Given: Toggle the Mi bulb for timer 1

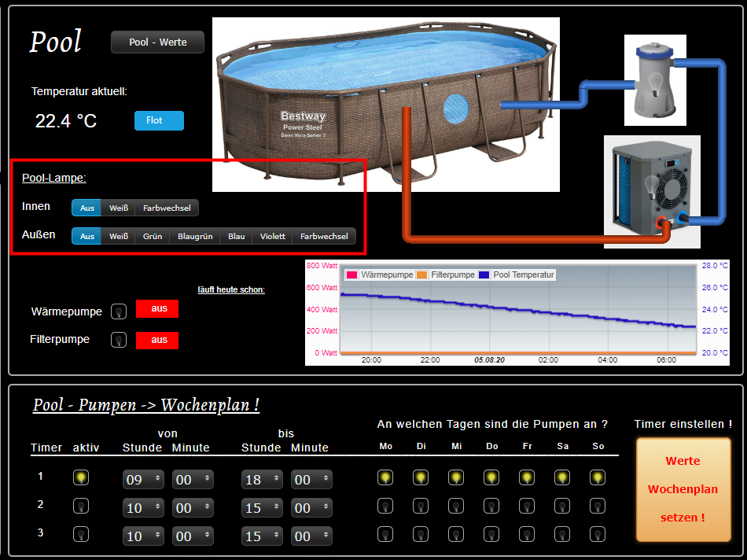Looking at the screenshot, I should coord(456,477).
